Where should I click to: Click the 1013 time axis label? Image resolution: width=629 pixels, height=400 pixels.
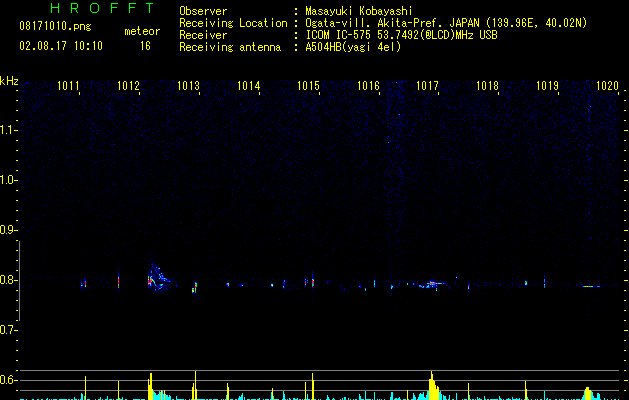188,86
